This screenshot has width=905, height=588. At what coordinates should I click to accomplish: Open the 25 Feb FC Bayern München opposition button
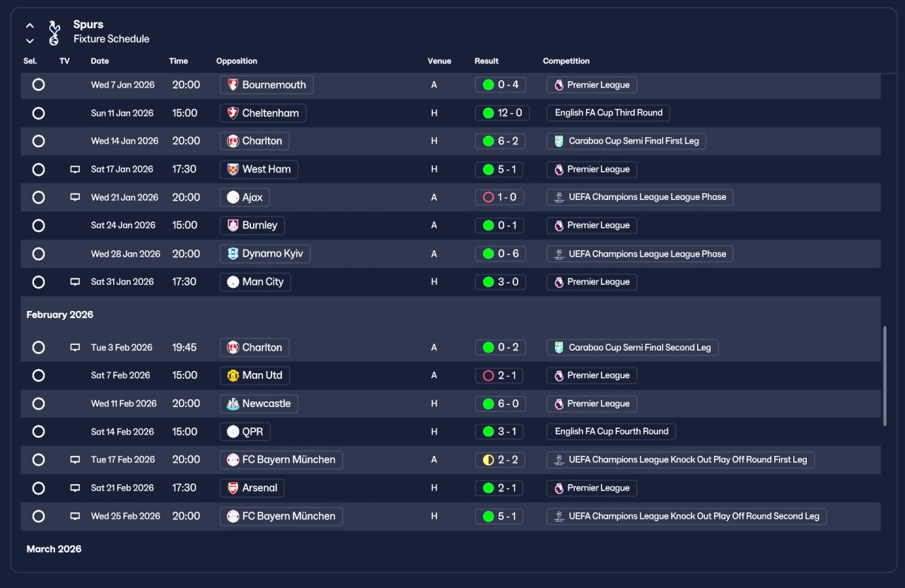point(281,517)
